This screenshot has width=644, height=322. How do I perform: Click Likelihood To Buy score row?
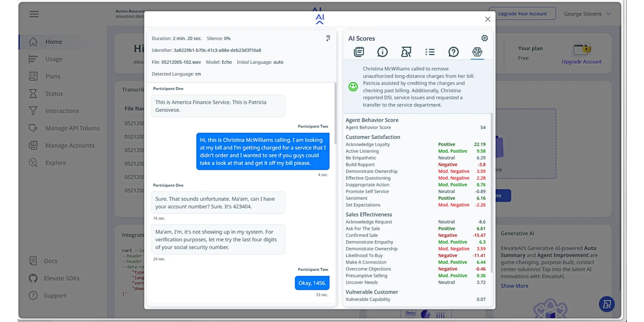coord(416,255)
